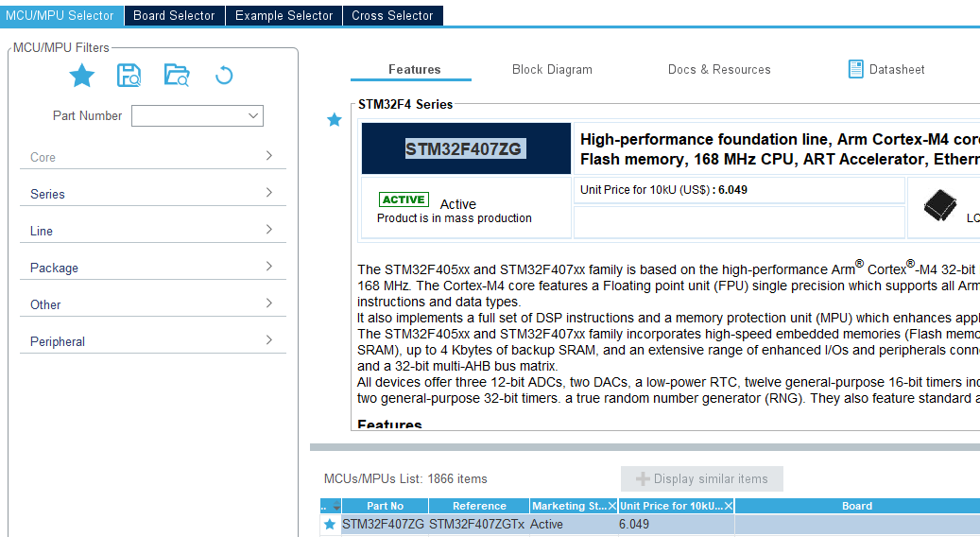This screenshot has width=980, height=537.
Task: Load saved search with the folder icon
Action: point(177,75)
